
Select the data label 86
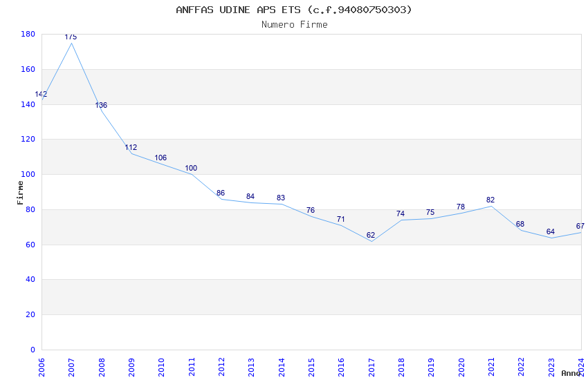pyautogui.click(x=221, y=193)
